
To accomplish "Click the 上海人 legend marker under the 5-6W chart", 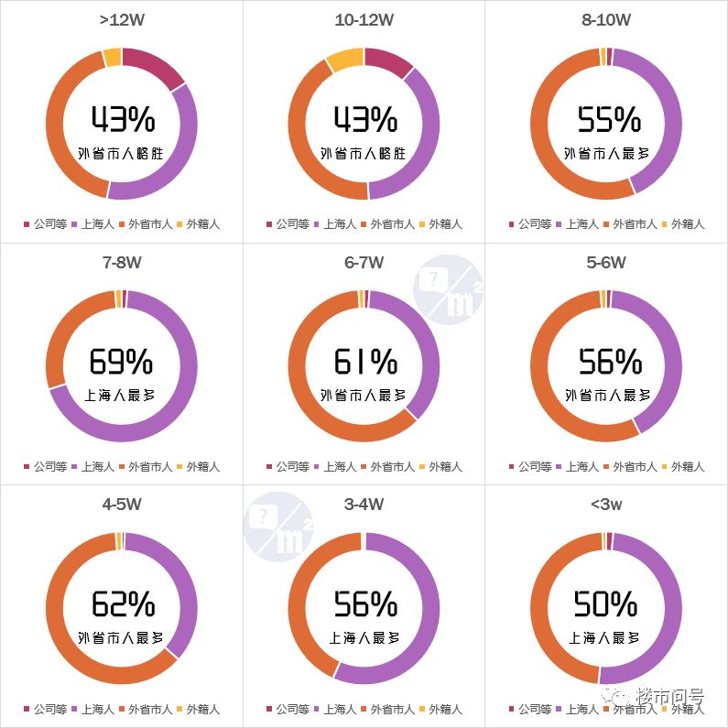I will [x=560, y=467].
